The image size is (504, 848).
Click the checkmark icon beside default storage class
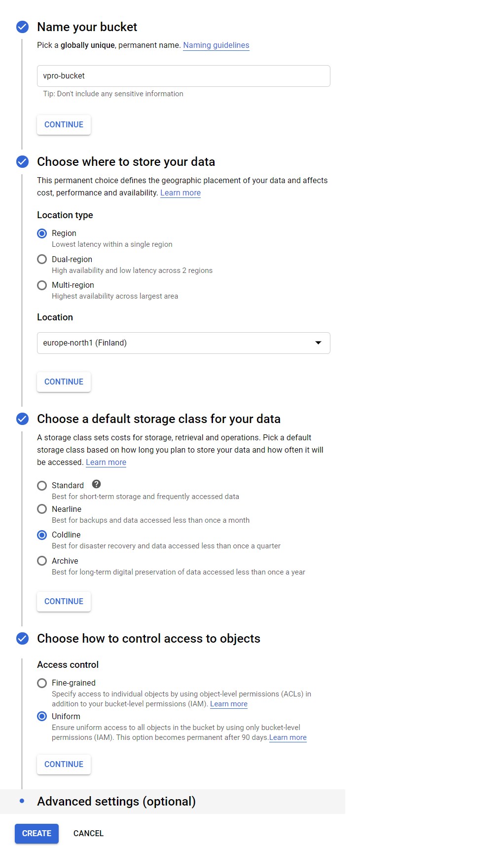tap(23, 419)
